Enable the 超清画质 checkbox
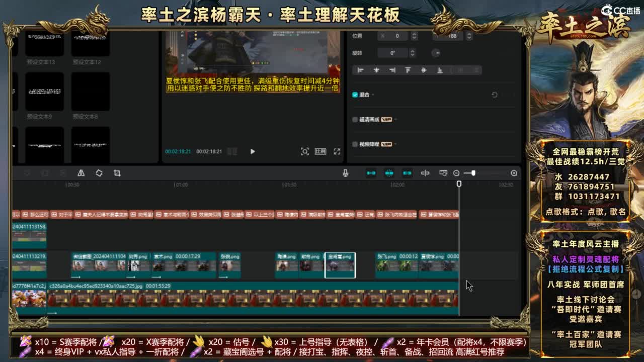The image size is (644, 362). coord(355,120)
